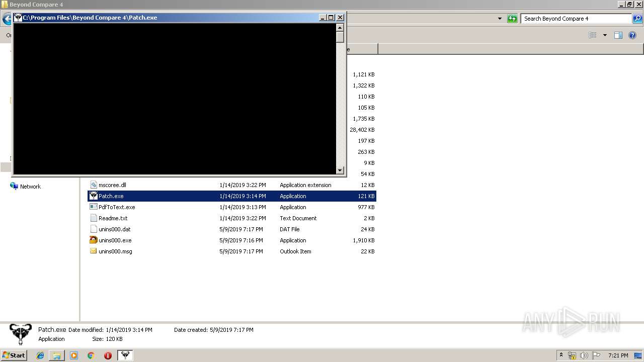Click the large Patch.exe icon in details pane

click(20, 334)
